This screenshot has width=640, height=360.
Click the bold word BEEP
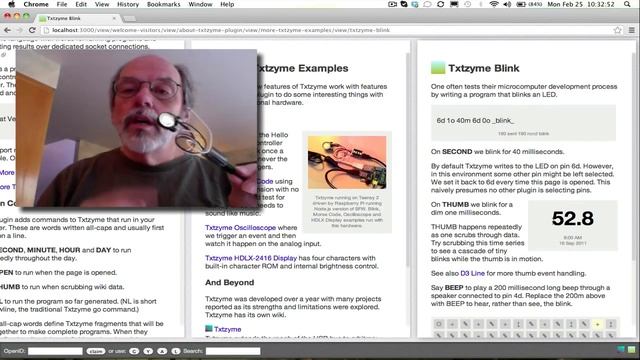(x=454, y=288)
